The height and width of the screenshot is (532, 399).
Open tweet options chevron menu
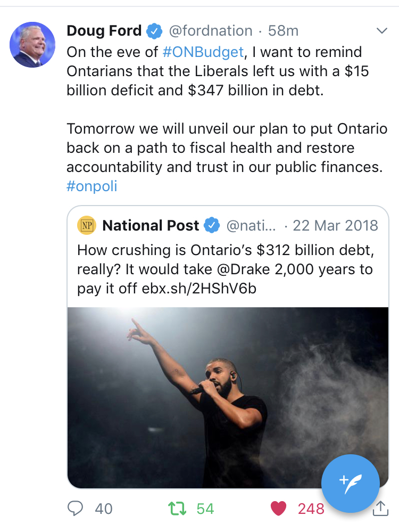381,31
